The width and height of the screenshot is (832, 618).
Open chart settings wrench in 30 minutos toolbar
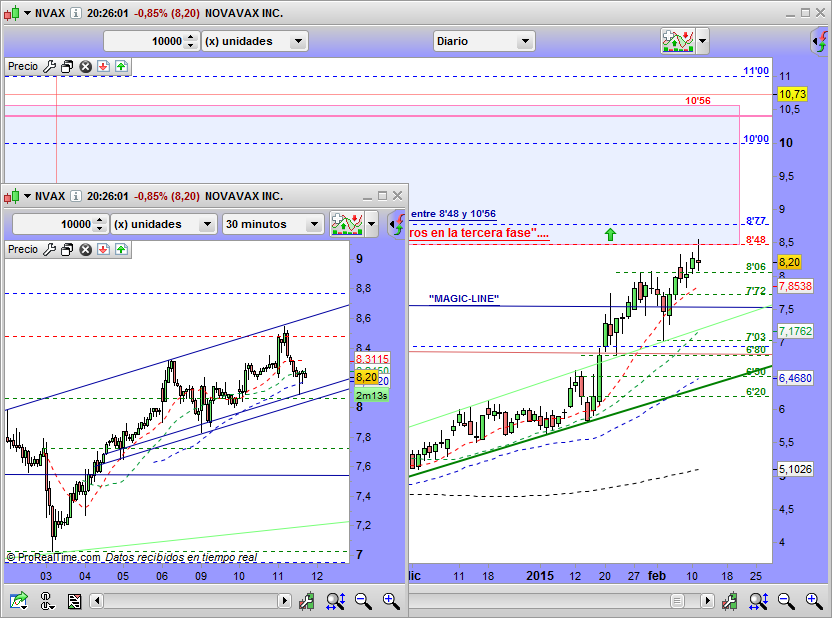point(307,601)
